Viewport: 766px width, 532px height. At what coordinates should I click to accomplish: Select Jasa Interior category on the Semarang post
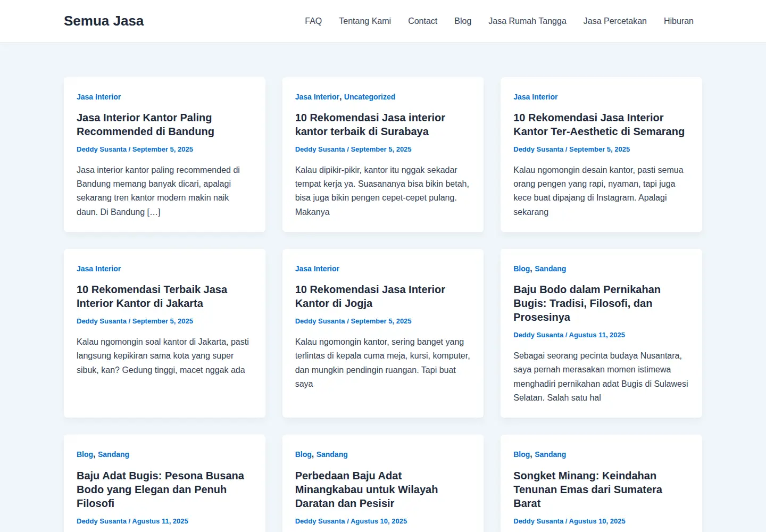[535, 97]
